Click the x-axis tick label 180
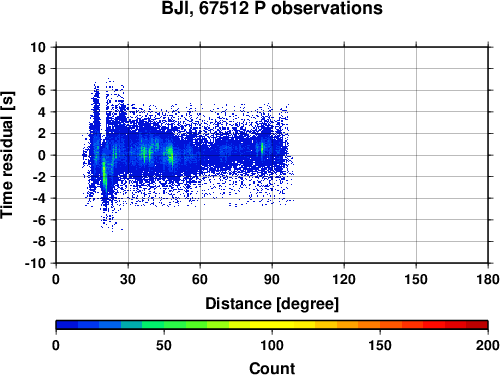Image resolution: width=500 pixels, height=375 pixels. [x=488, y=279]
